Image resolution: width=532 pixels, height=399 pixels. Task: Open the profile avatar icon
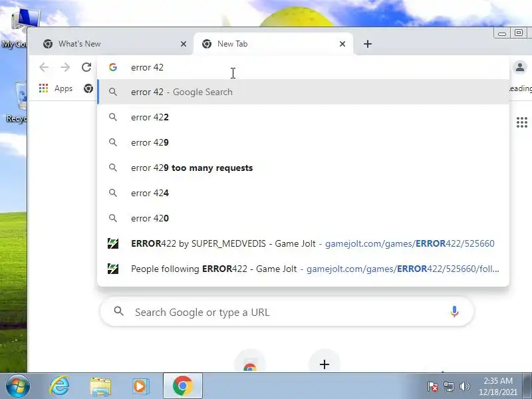(520, 67)
